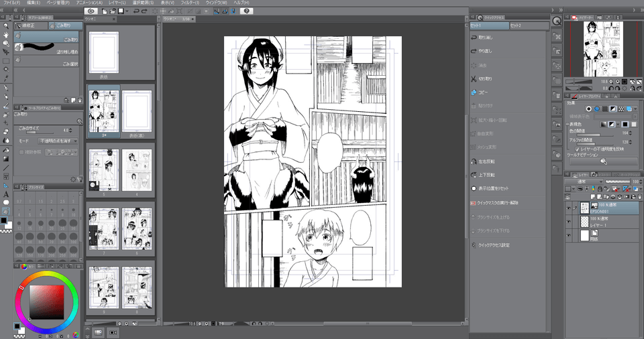
Task: Click クイックマスクの実行・解除 button
Action: click(x=500, y=203)
